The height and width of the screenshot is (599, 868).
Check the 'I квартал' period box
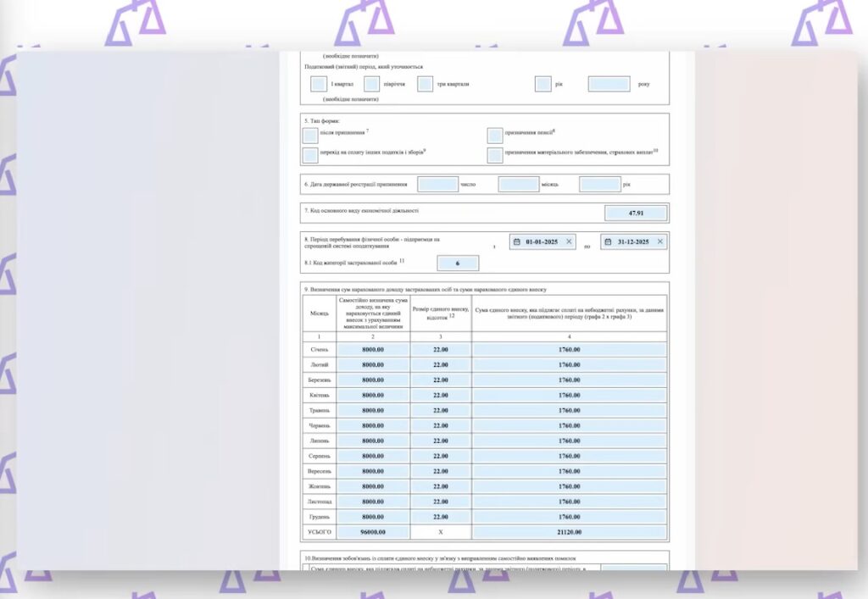[319, 84]
